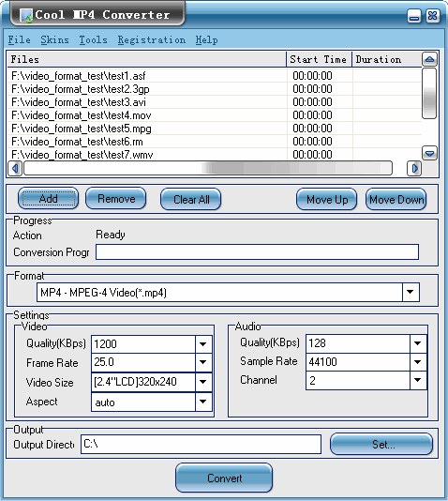The height and width of the screenshot is (501, 448).
Task: Click the Files column header
Action: pos(147,59)
